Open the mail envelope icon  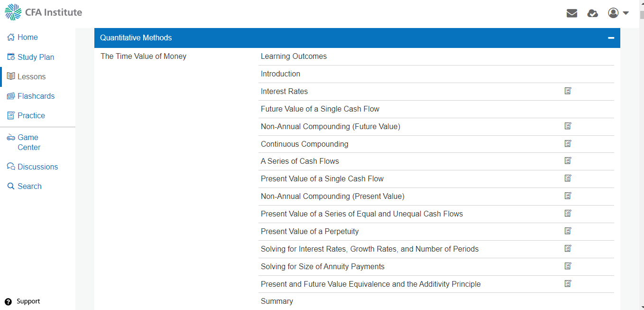pyautogui.click(x=572, y=13)
